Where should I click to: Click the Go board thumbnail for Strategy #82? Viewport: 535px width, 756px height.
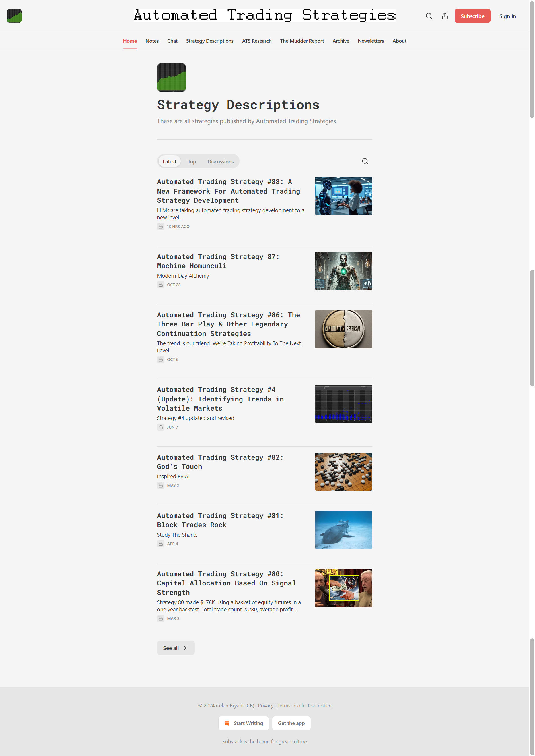pos(343,471)
